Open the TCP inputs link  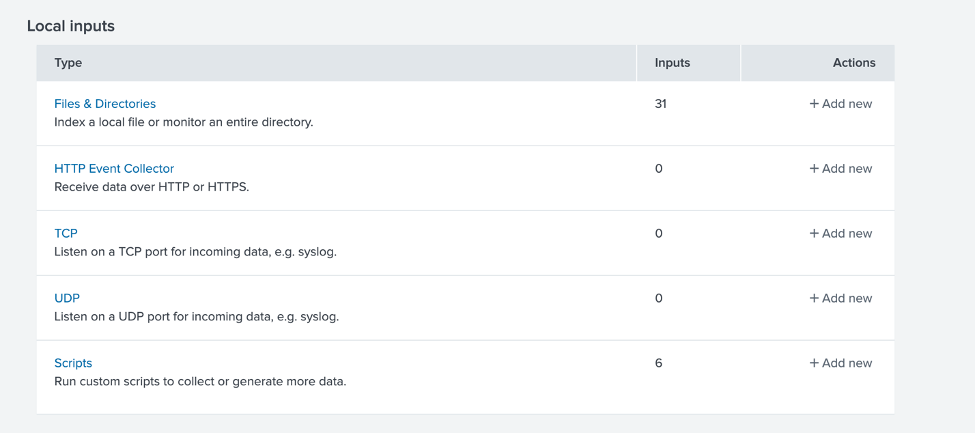tap(65, 233)
